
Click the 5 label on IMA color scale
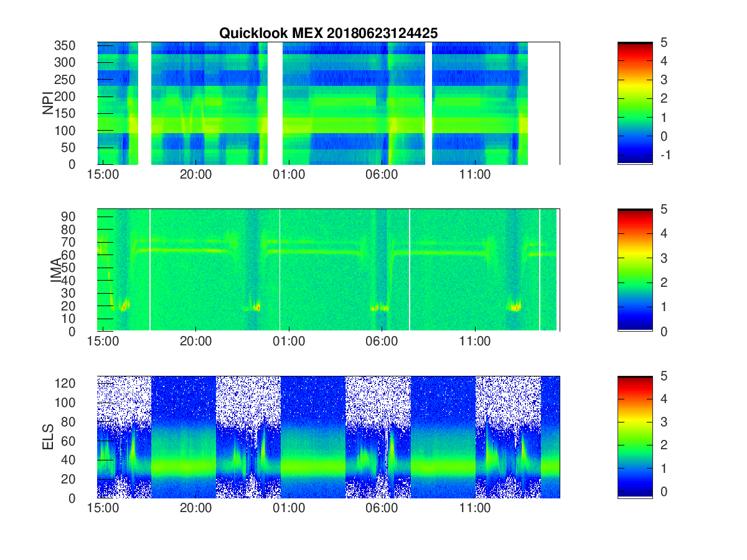pyautogui.click(x=664, y=209)
